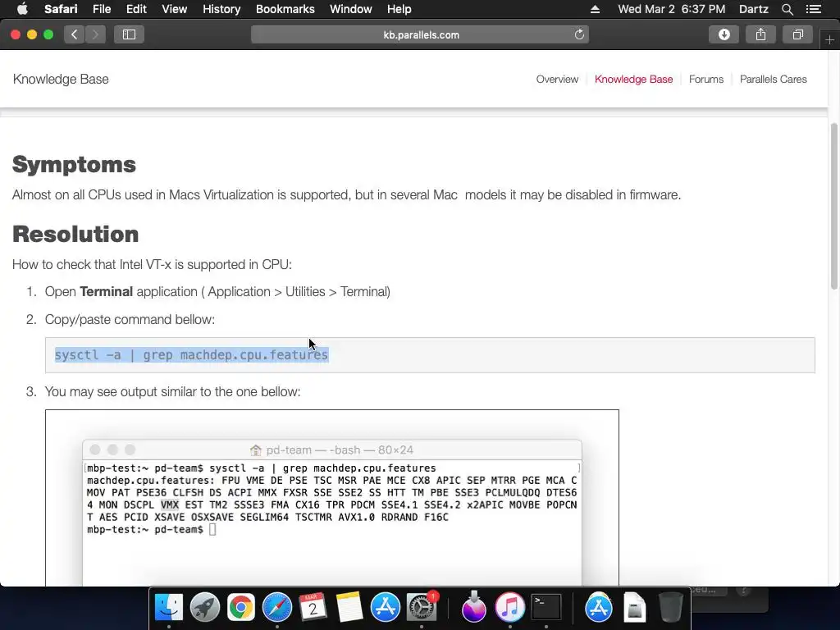Viewport: 840px width, 630px height.
Task: Click the kb.parallels.com address field
Action: point(420,34)
